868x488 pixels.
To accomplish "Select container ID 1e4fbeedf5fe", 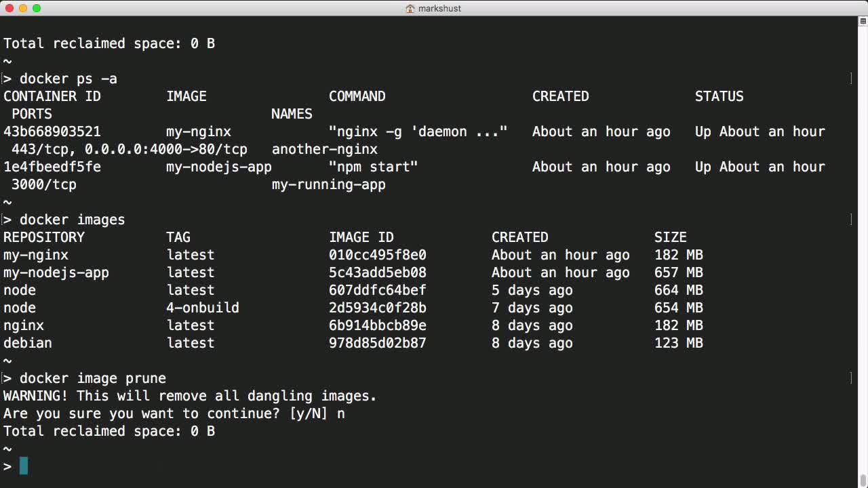I will pyautogui.click(x=52, y=167).
